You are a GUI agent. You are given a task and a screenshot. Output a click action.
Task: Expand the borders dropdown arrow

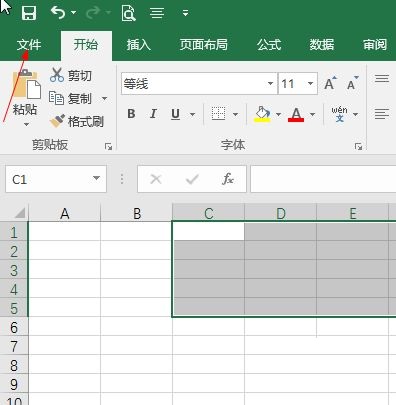click(235, 114)
